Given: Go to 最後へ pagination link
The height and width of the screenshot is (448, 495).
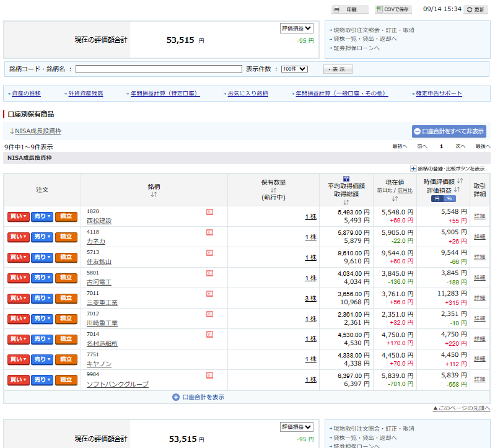Looking at the screenshot, I should [x=483, y=146].
